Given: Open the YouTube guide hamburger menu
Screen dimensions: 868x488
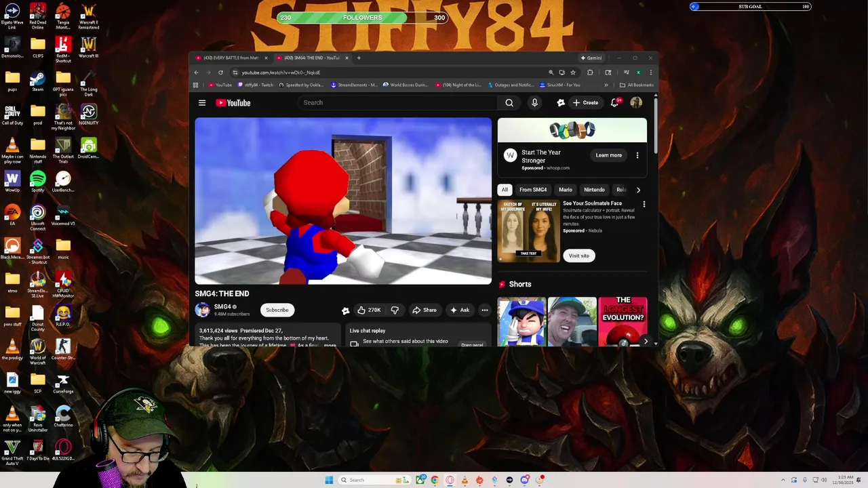Looking at the screenshot, I should click(202, 103).
